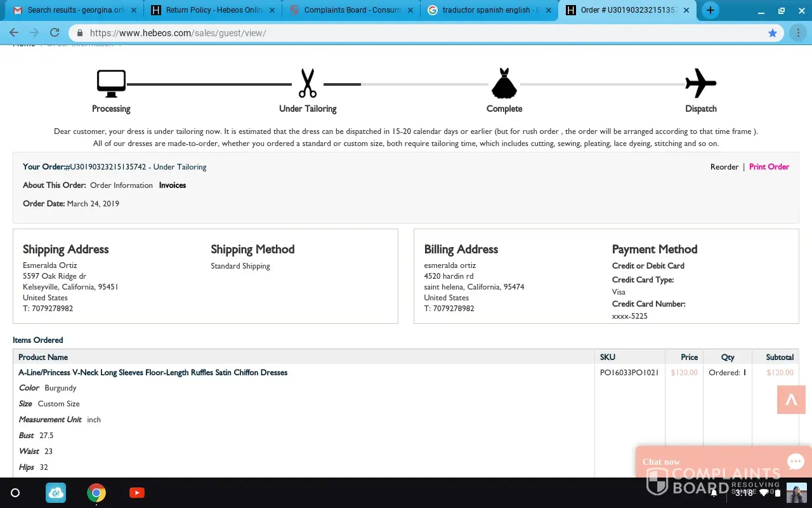
Task: Close the traductor spanish english tab
Action: pos(548,10)
